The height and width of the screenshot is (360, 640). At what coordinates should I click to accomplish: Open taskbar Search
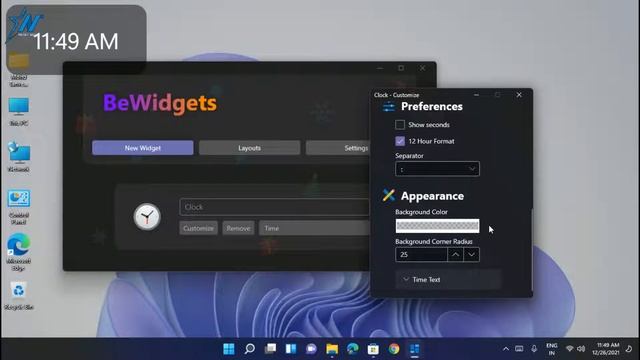[x=249, y=349]
